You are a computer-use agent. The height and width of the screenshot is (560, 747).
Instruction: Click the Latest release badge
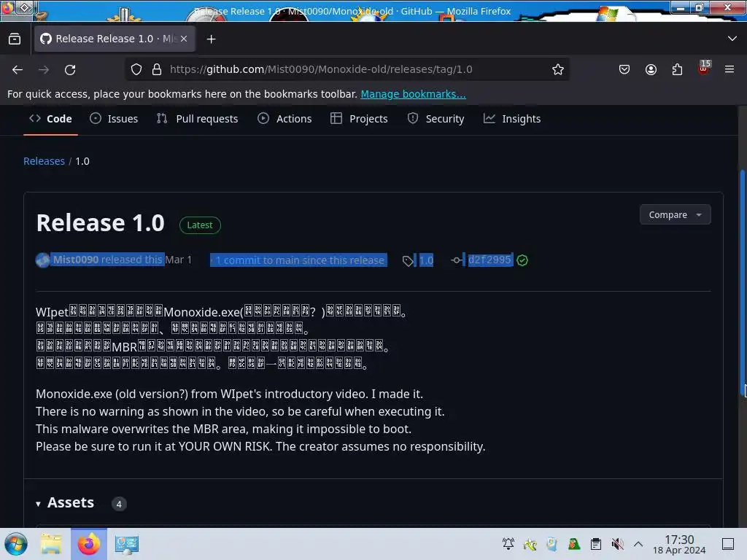click(x=200, y=225)
